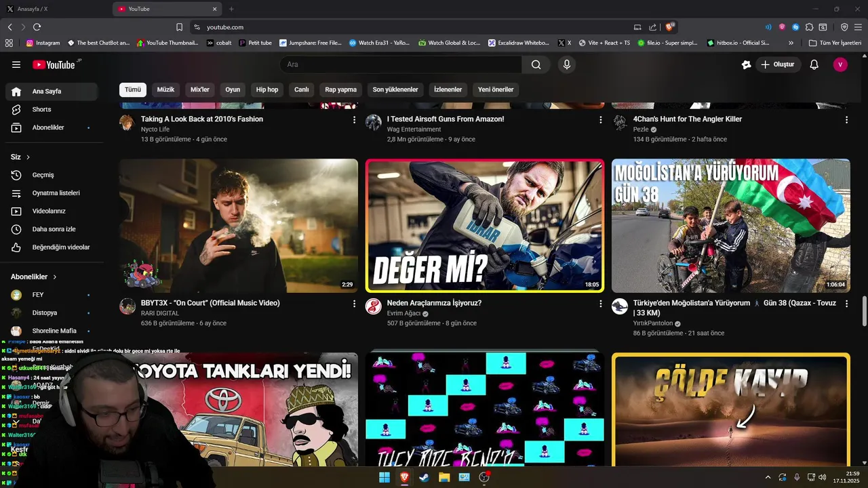Select the Yeni öneriler filter chip
The height and width of the screenshot is (488, 868).
pyautogui.click(x=496, y=89)
